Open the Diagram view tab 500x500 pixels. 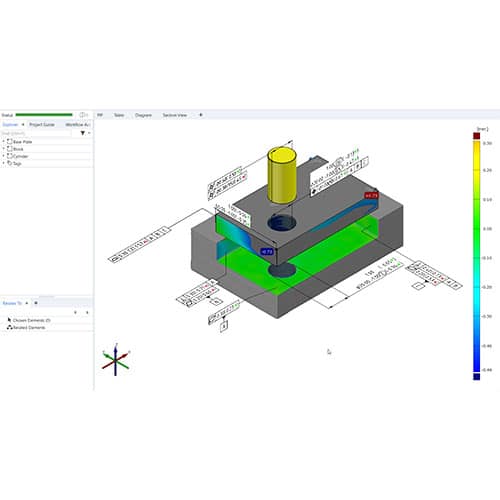point(143,115)
